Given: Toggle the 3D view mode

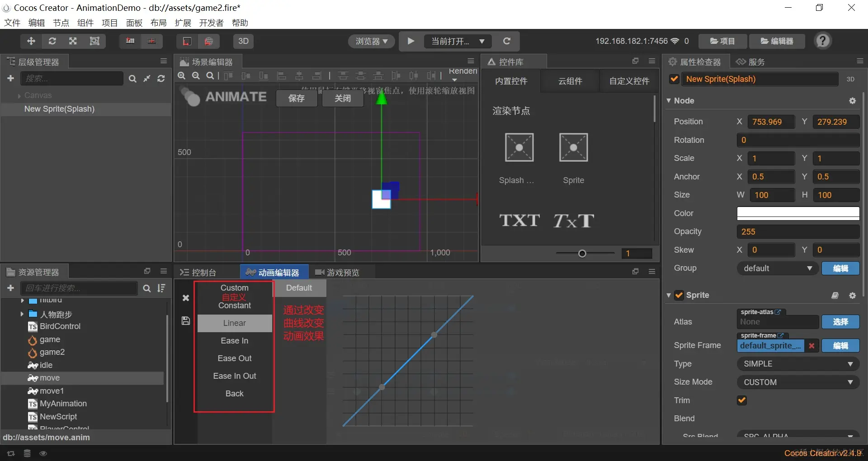Looking at the screenshot, I should point(243,41).
